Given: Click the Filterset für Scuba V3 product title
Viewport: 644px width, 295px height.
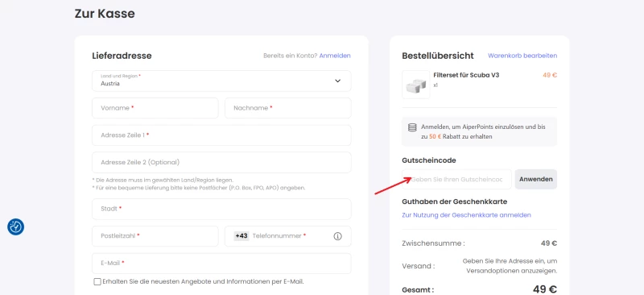Looking at the screenshot, I should [466, 75].
